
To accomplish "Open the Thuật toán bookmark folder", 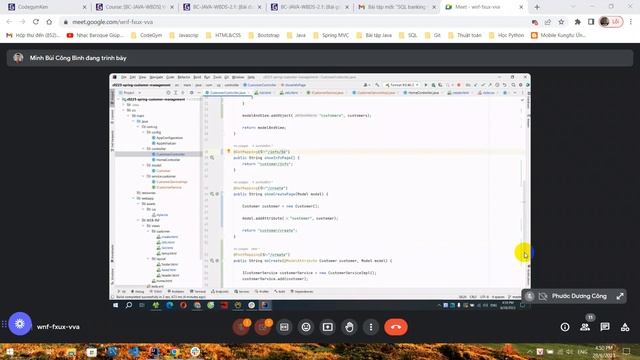I will coord(464,36).
